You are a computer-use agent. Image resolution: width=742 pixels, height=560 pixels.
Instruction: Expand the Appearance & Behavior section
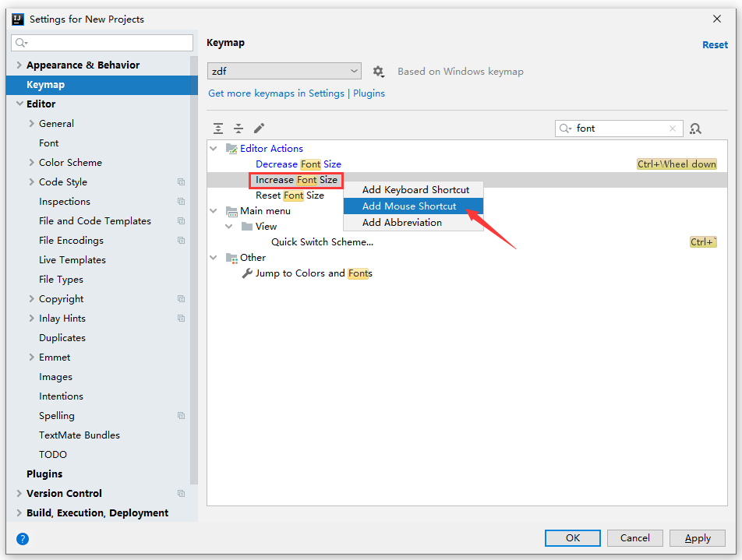pyautogui.click(x=19, y=65)
